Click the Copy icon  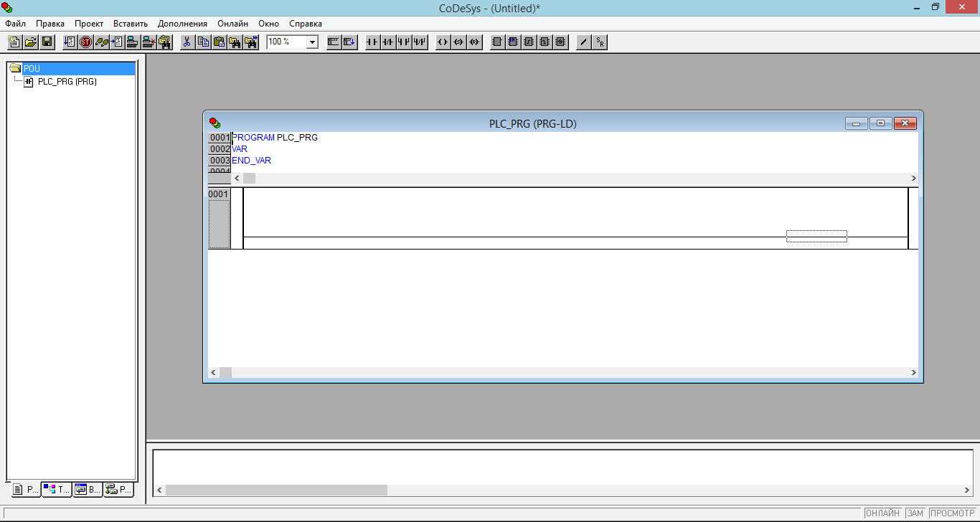pos(203,42)
